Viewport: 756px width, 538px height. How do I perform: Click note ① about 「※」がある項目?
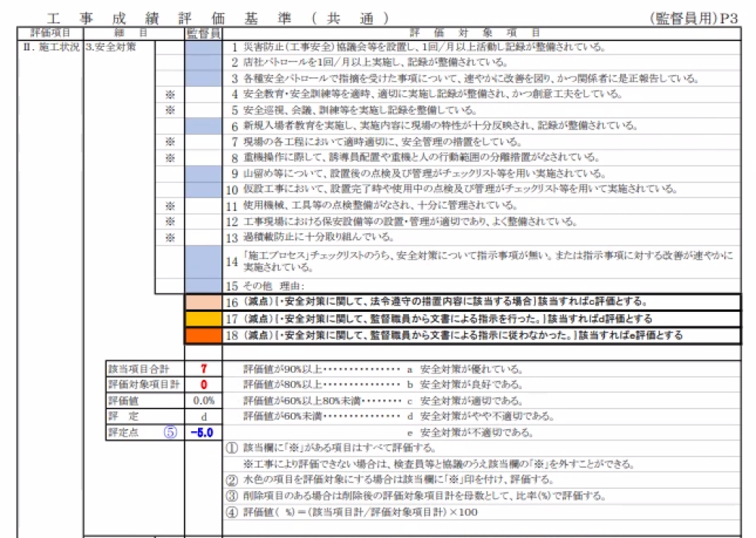pyautogui.click(x=331, y=448)
